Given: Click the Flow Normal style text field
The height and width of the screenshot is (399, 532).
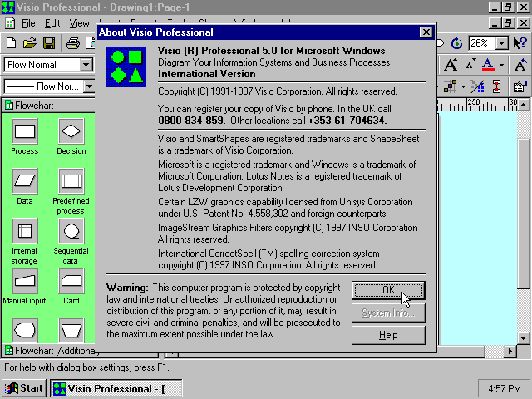Looking at the screenshot, I should [42, 65].
